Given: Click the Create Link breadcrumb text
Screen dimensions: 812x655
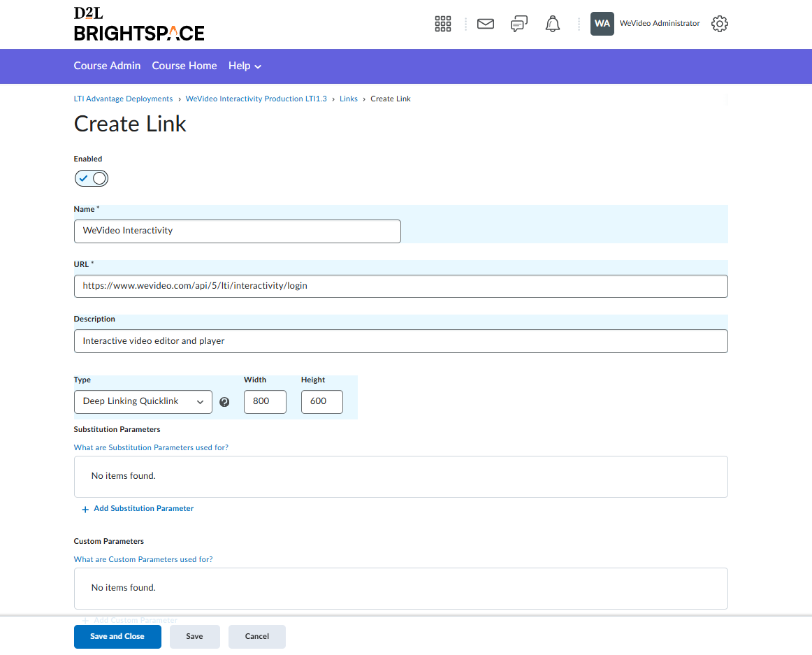Looking at the screenshot, I should coord(391,99).
